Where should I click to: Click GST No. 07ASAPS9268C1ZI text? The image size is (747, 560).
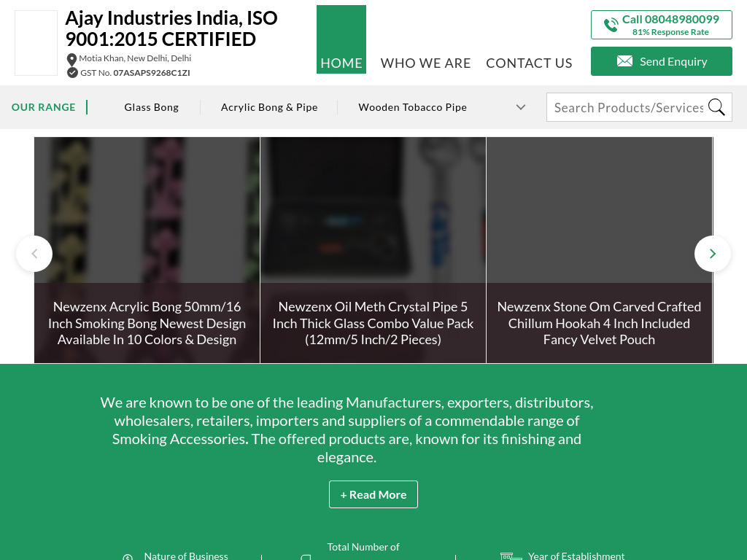pos(135,73)
